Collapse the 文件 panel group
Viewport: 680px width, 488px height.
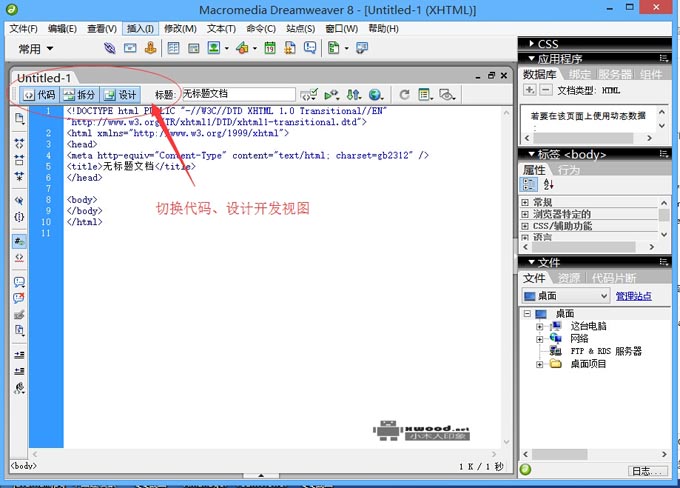531,262
